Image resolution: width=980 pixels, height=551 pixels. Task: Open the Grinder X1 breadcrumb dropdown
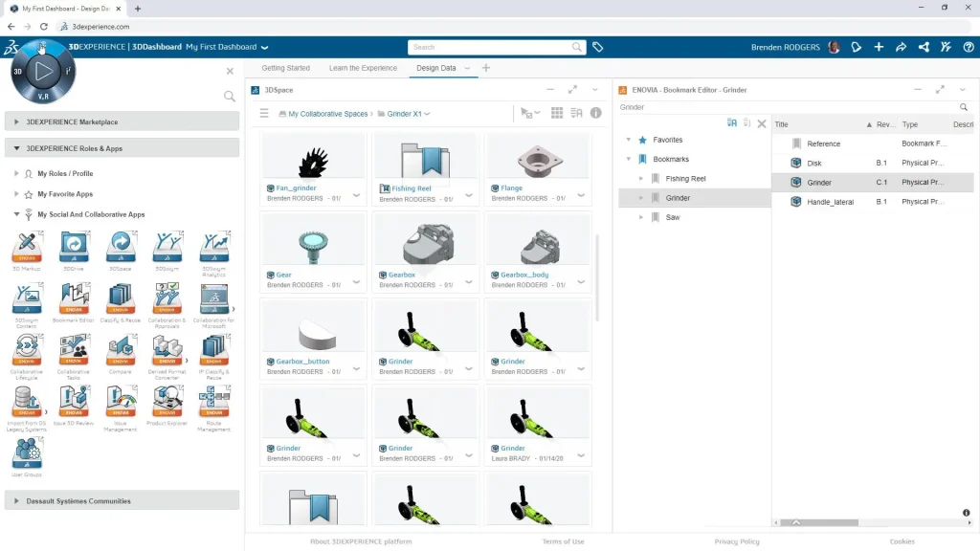[x=428, y=114]
